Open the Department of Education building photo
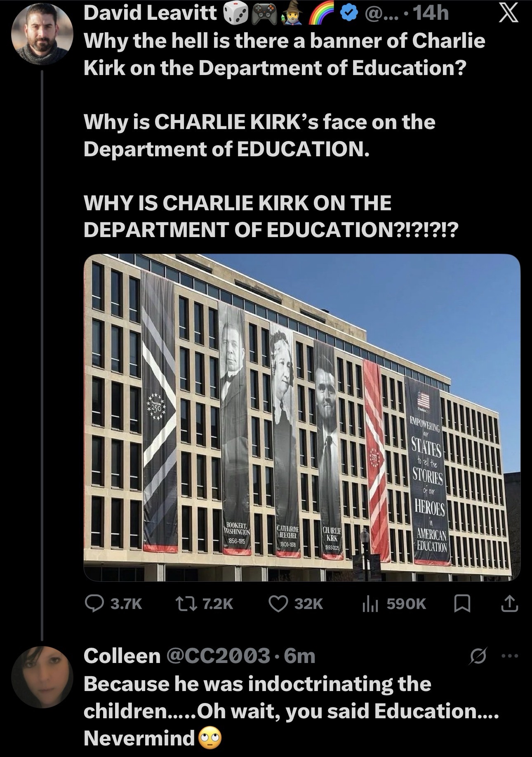Screen dimensions: 532x757 pos(302,418)
